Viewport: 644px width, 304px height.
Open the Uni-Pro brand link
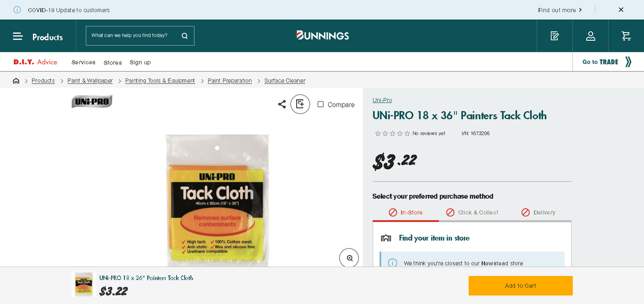point(382,100)
